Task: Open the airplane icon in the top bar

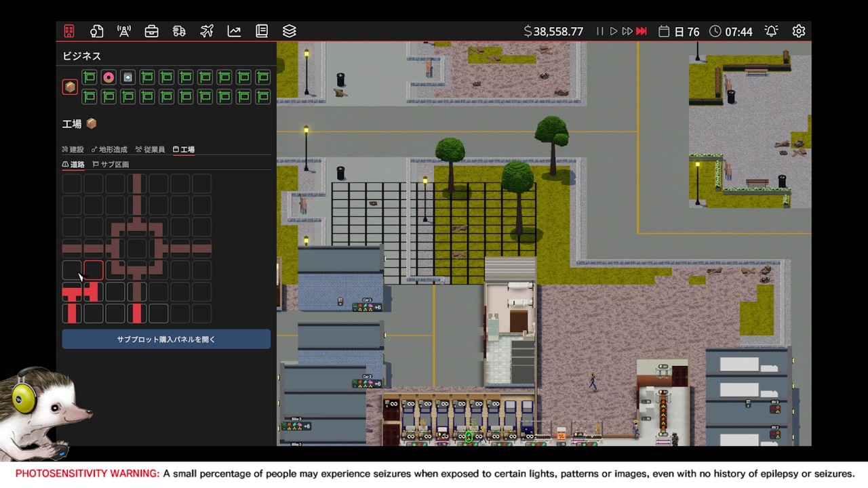Action: click(207, 31)
